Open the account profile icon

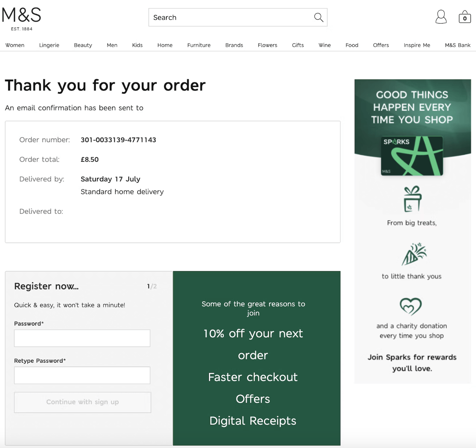tap(441, 17)
